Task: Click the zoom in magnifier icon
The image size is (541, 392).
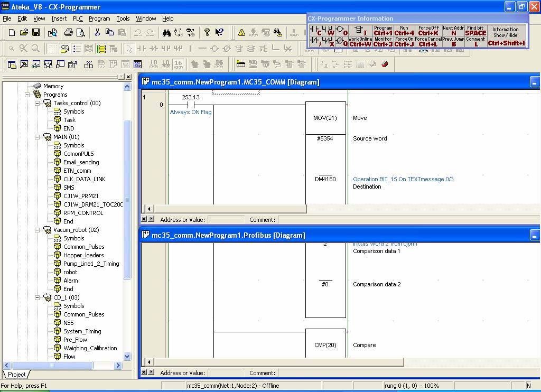Action: tap(35, 48)
